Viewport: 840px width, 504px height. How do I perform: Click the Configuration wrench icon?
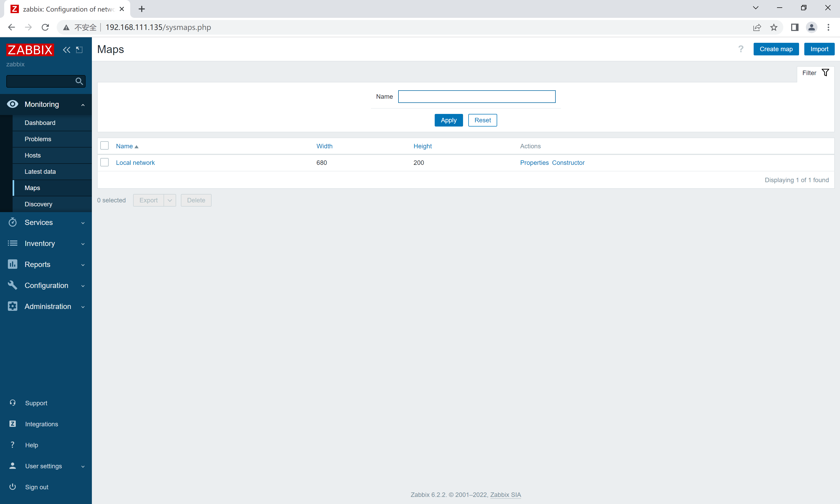[x=13, y=285]
